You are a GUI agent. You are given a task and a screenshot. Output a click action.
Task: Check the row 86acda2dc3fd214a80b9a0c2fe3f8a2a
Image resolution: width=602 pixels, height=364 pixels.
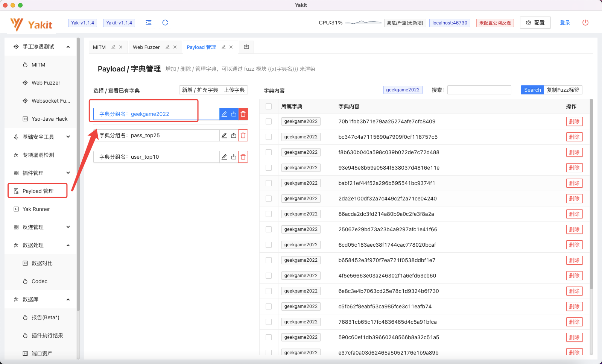pyautogui.click(x=269, y=214)
